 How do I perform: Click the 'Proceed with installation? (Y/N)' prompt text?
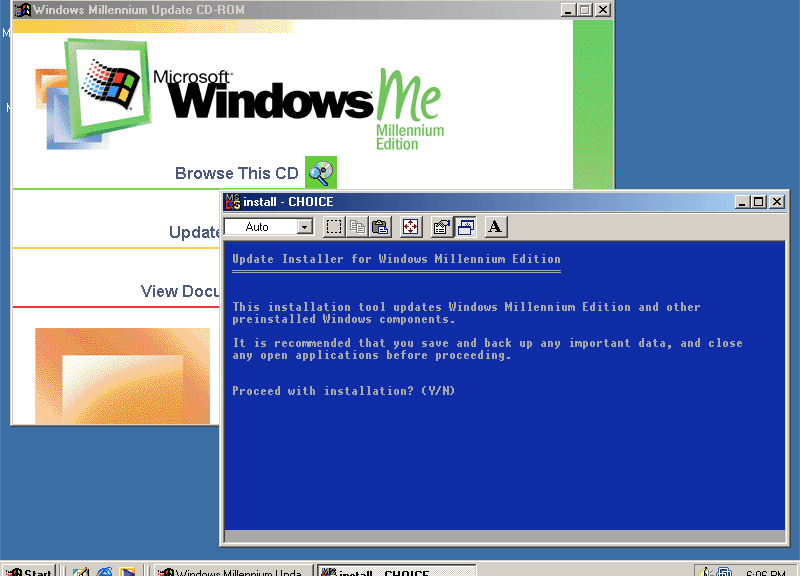point(343,391)
